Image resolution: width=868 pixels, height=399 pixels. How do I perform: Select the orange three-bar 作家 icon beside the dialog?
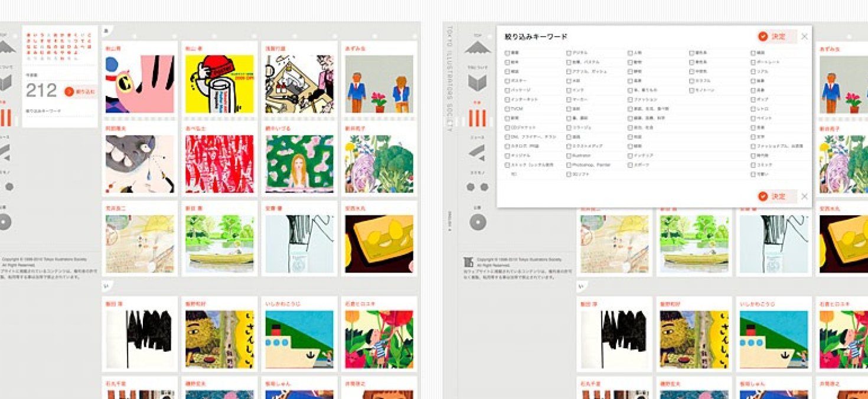[477, 119]
